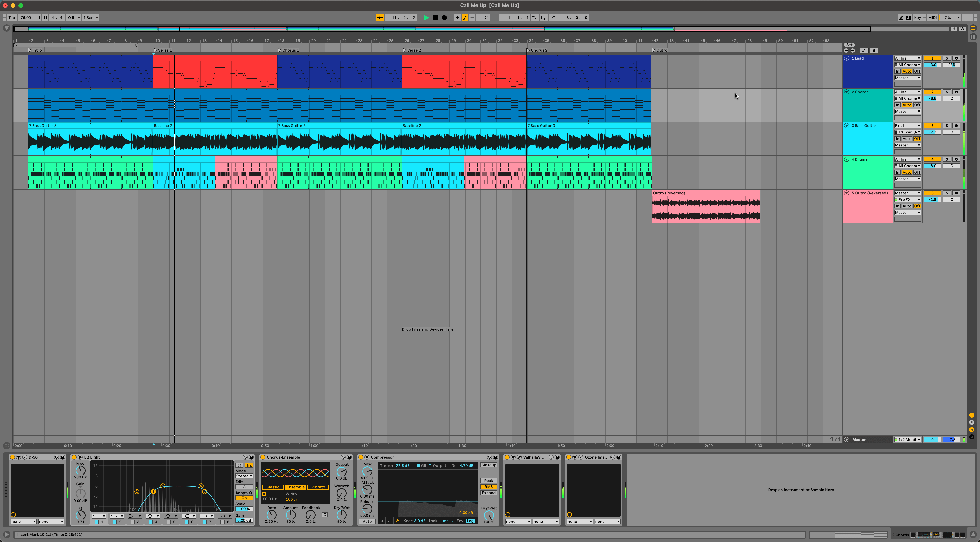
Task: Toggle the Follow playhead arrow icon
Action: 381,17
